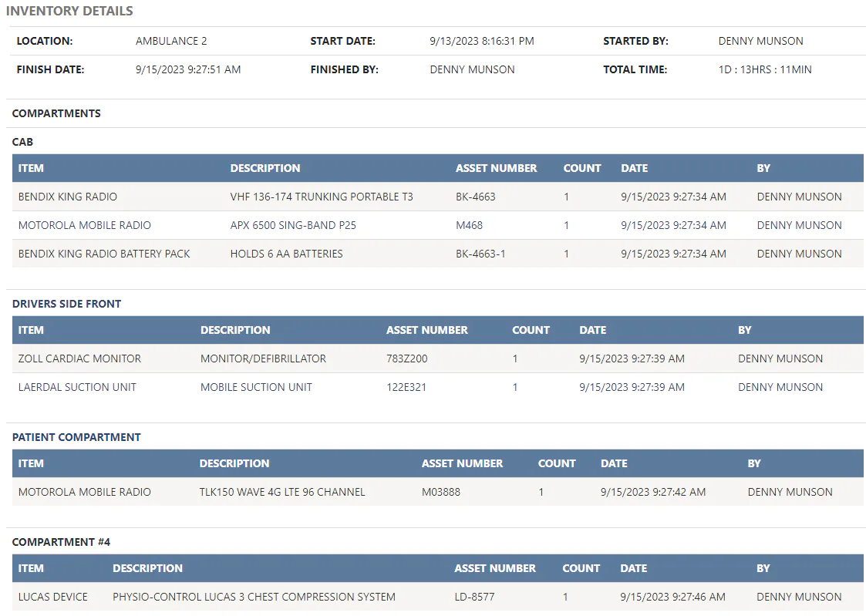Select the ZOLL CARDIAC MONITOR item
Image resolution: width=866 pixels, height=616 pixels.
79,358
